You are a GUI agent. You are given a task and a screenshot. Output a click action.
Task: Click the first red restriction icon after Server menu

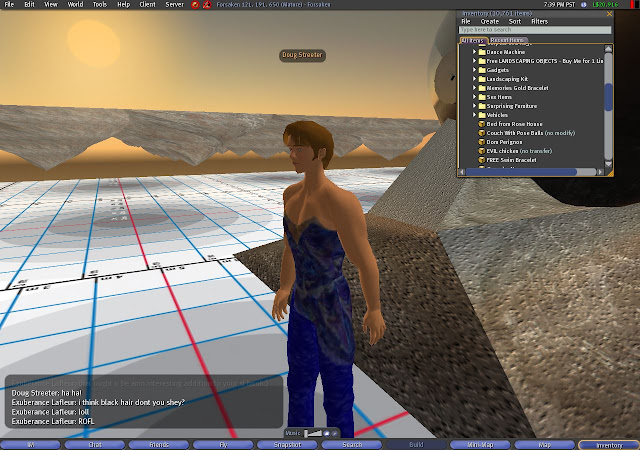point(195,5)
